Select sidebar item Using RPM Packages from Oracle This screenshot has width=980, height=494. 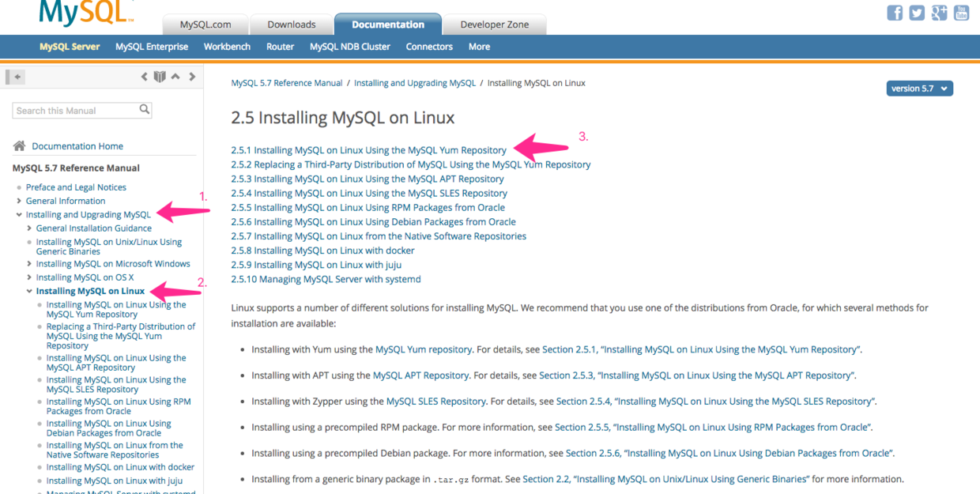(x=119, y=406)
